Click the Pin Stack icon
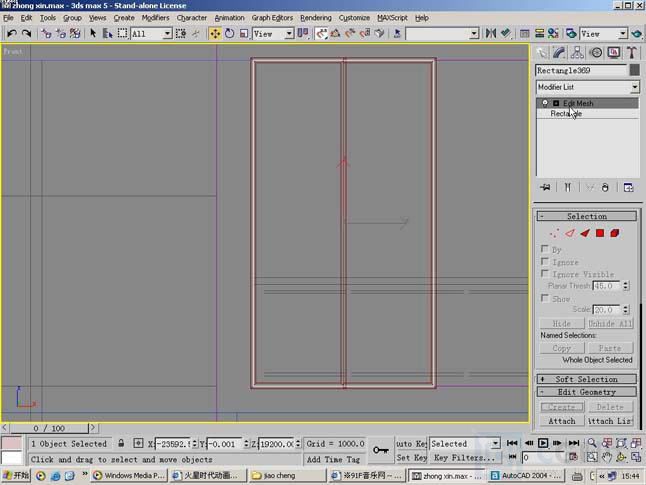The width and height of the screenshot is (646, 485). (545, 187)
